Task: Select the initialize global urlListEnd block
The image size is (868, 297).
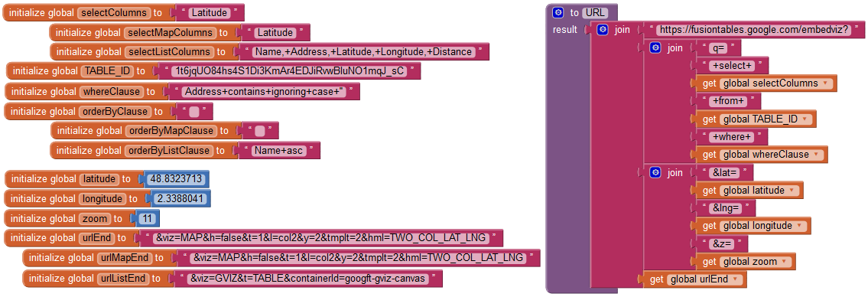Action: tap(232, 279)
